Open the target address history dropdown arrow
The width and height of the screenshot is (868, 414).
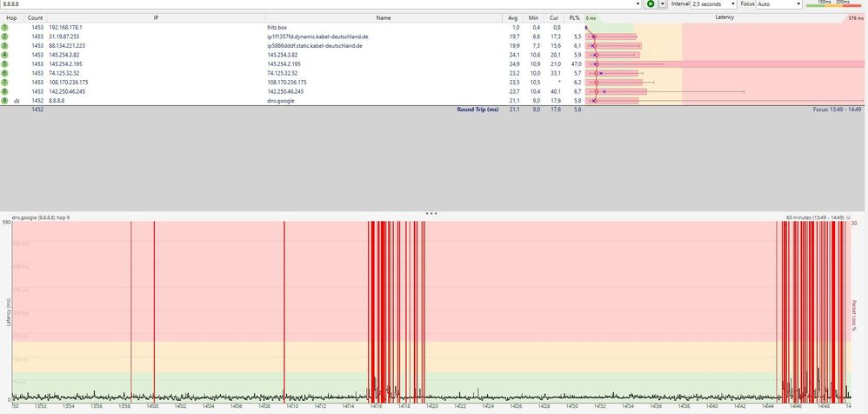click(638, 3)
